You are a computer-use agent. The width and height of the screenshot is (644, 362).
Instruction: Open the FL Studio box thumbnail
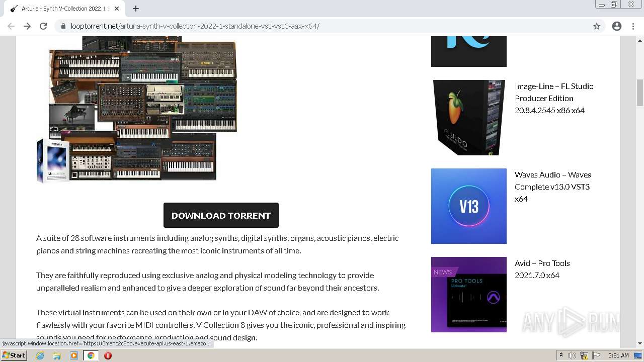469,118
